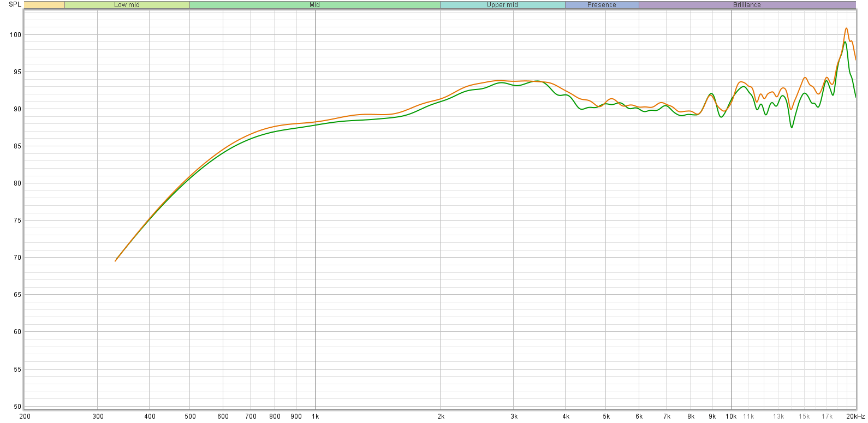Click the curves' starting point near 70 dB

tap(116, 261)
